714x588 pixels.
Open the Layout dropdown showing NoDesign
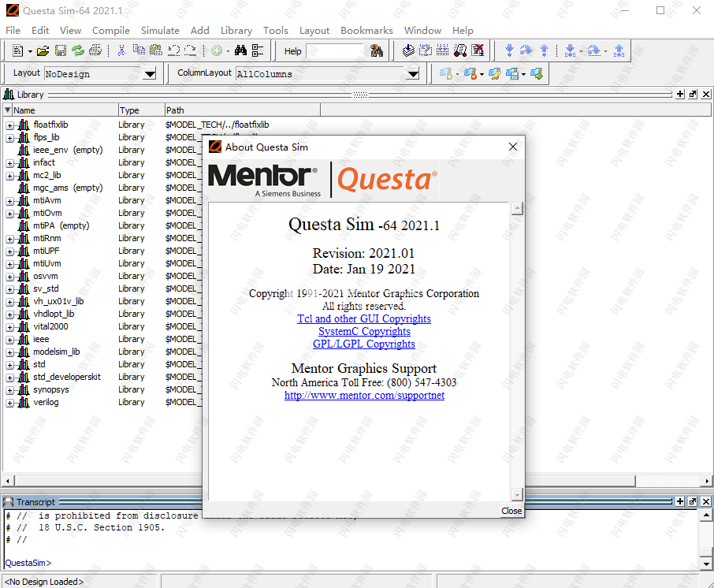pos(149,73)
